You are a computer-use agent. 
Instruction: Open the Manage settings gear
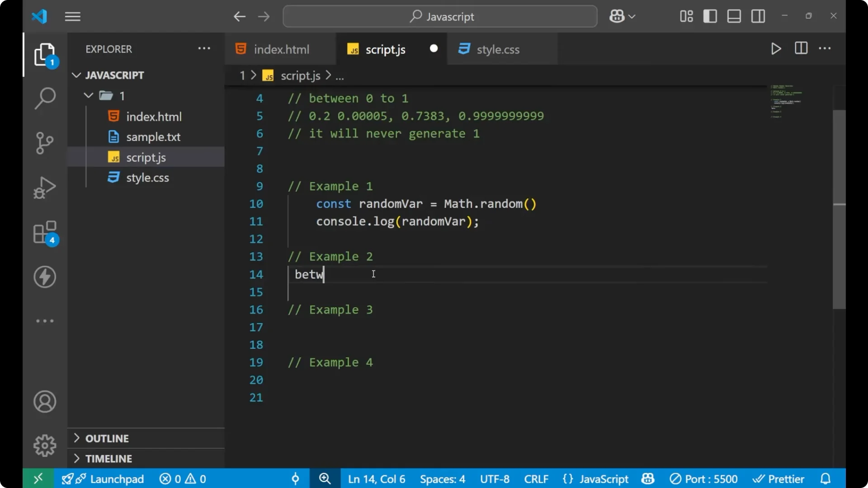45,445
